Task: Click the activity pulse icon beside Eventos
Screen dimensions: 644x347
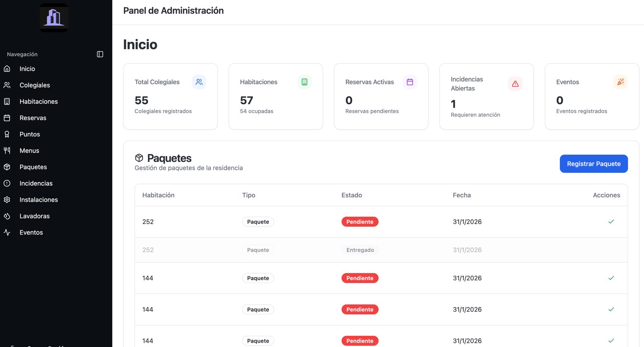Action: tap(7, 232)
